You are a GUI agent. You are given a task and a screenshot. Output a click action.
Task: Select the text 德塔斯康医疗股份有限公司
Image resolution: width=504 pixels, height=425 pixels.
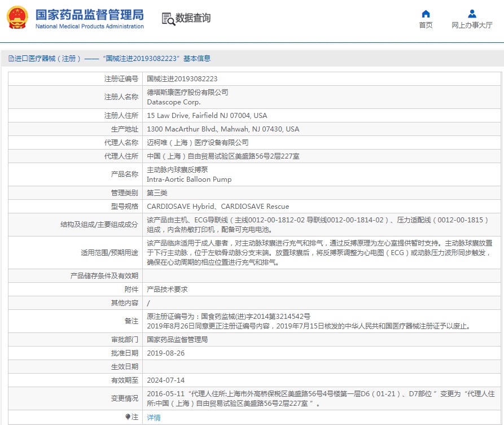[x=187, y=92]
